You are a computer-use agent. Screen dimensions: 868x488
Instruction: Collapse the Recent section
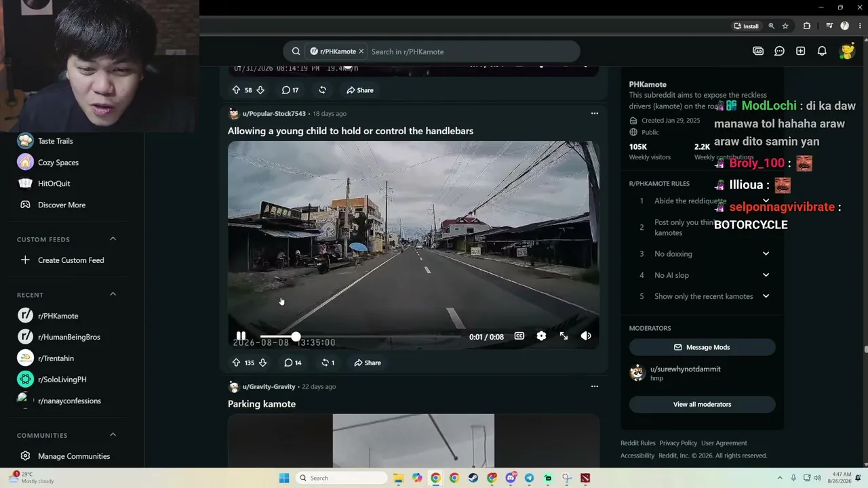pos(113,295)
